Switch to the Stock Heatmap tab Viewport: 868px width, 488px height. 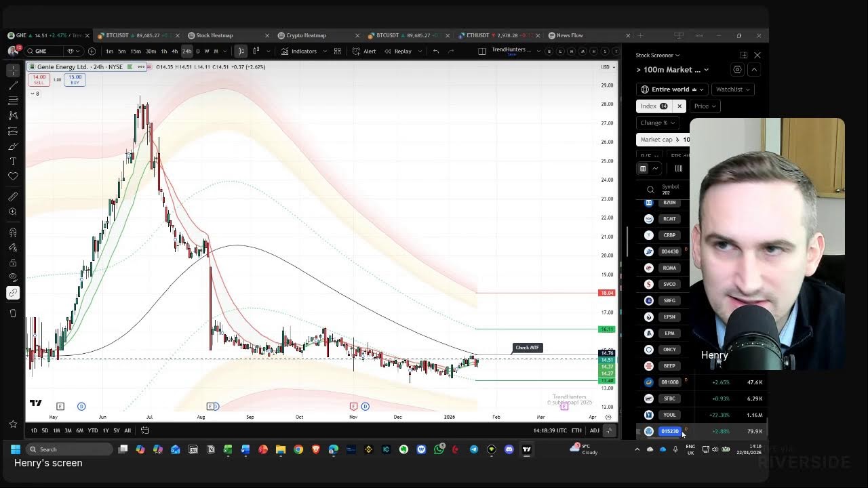click(x=214, y=35)
